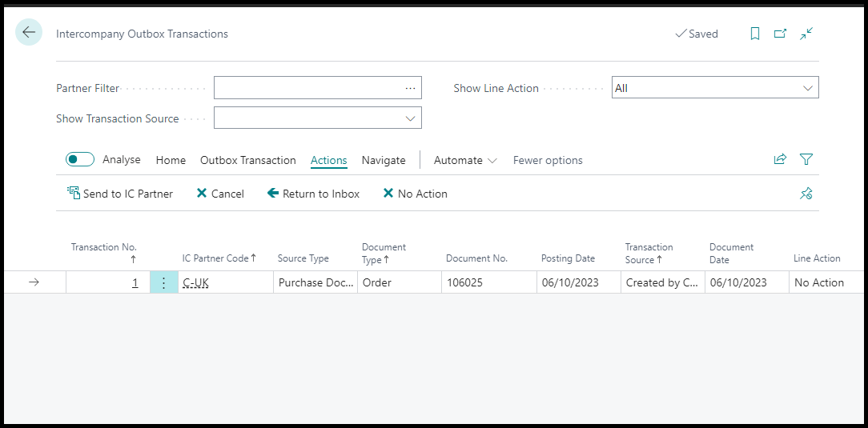
Task: Open transaction number 1 link
Action: coord(135,282)
